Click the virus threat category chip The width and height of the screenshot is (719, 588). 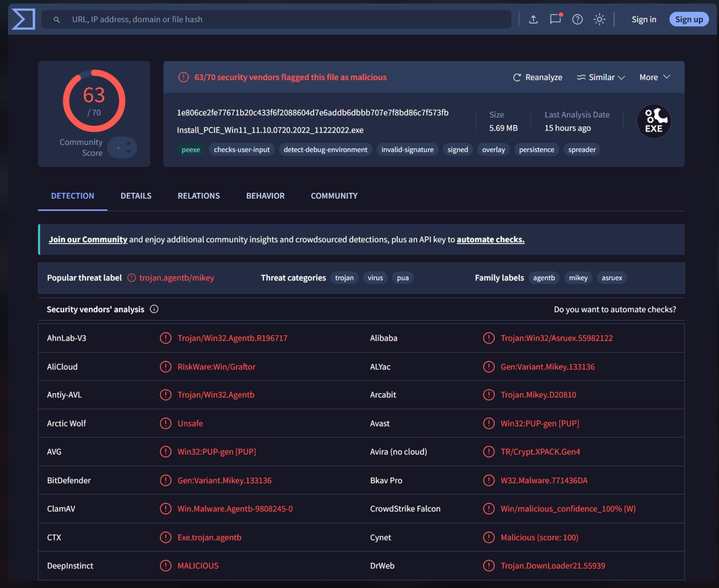[375, 278]
